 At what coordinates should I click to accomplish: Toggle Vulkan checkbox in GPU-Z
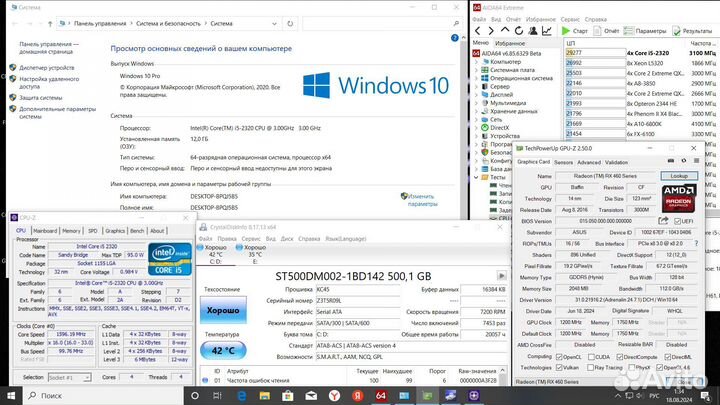pyautogui.click(x=559, y=367)
